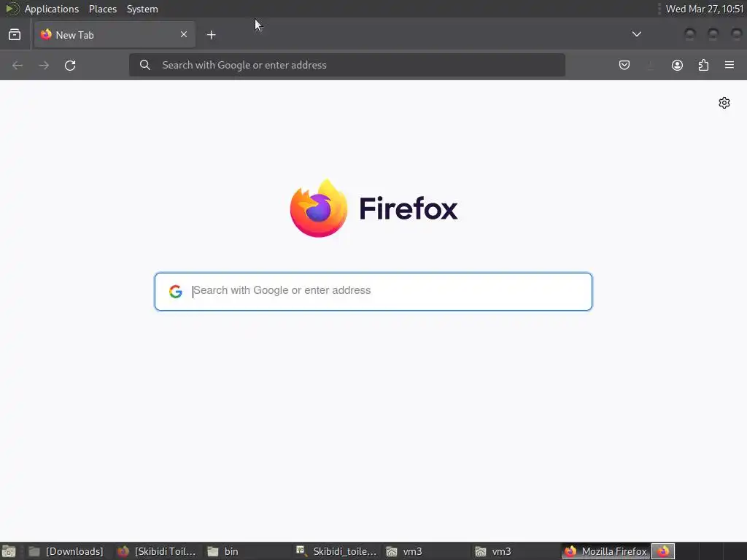Click the Google G icon in search box

[176, 292]
